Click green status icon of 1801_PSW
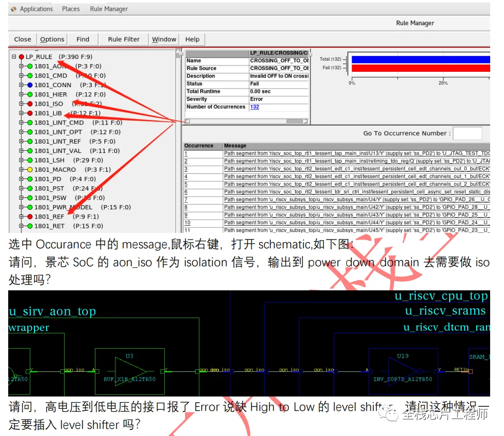This screenshot has width=504, height=436. click(30, 198)
